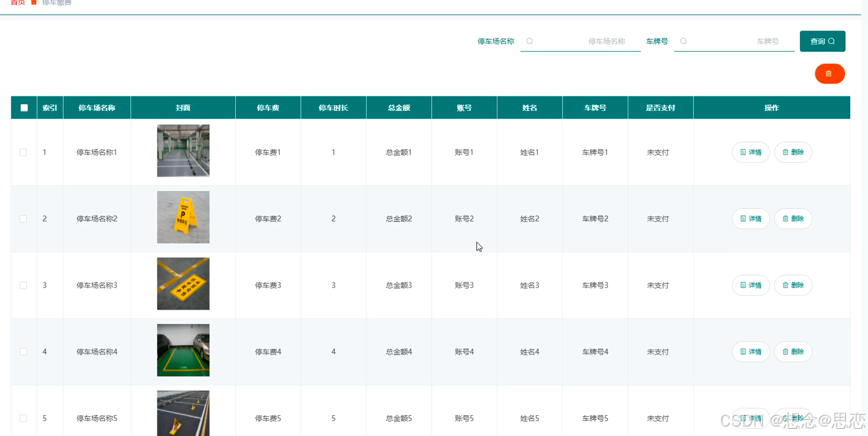This screenshot has width=868, height=436.
Task: Open cover image of 停车场名称5 row
Action: [183, 413]
